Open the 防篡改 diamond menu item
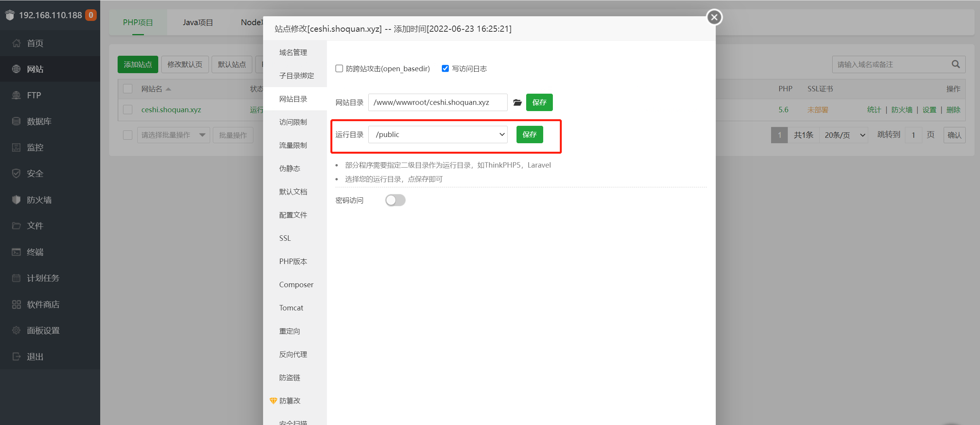Viewport: 980px width, 425px height. [x=289, y=401]
